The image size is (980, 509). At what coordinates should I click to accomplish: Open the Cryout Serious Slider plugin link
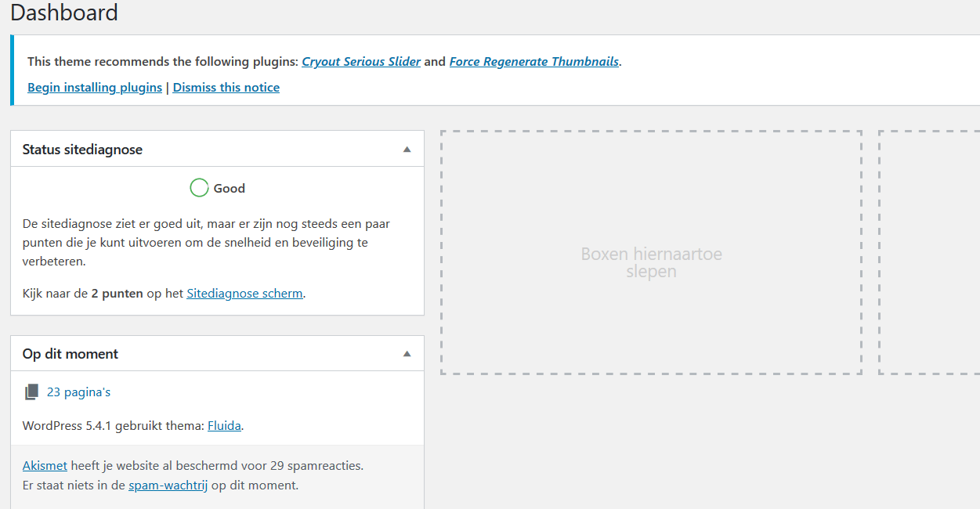coord(361,61)
